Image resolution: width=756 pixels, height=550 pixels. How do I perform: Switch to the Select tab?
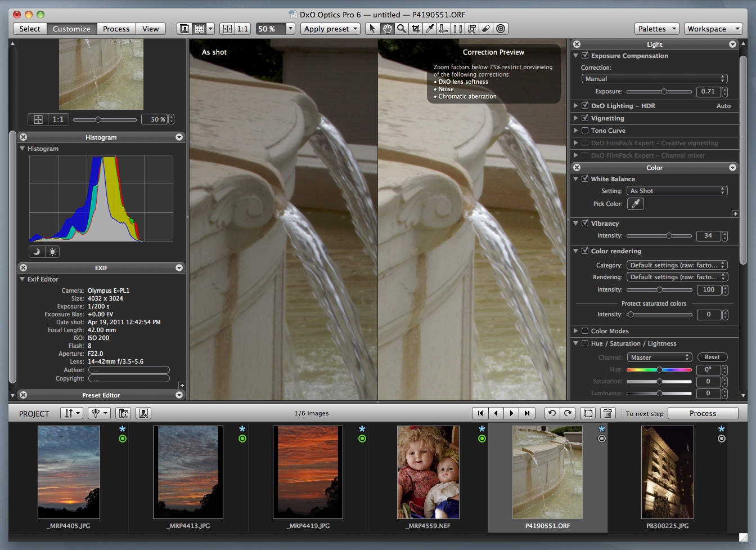point(30,29)
